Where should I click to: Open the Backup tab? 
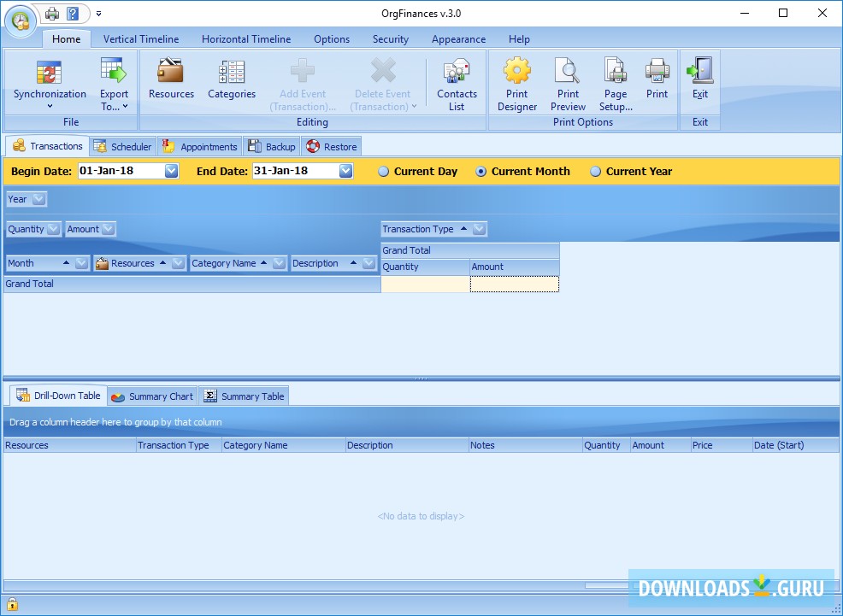272,147
